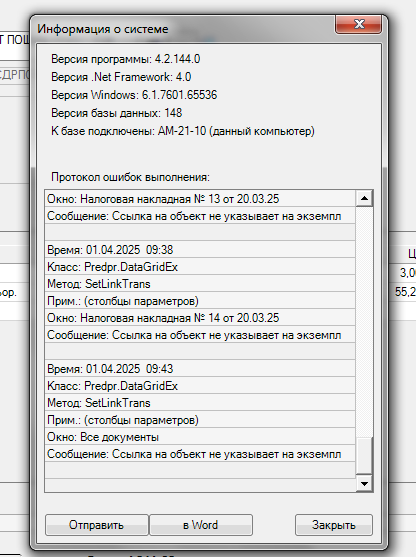Select row 'Окно: Налоговая накладная № 13 от 20.03.25'
Screen dimensions: 416x557
[200, 199]
